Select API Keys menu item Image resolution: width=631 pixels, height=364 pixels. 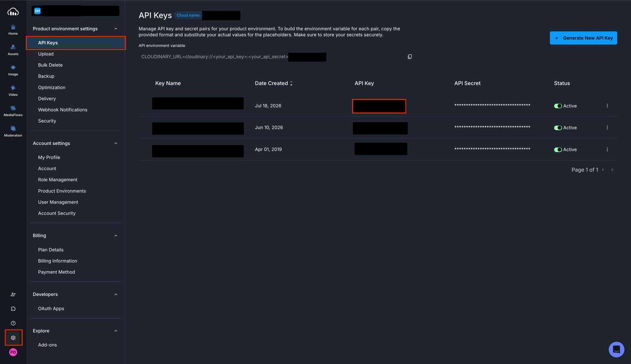pyautogui.click(x=76, y=43)
